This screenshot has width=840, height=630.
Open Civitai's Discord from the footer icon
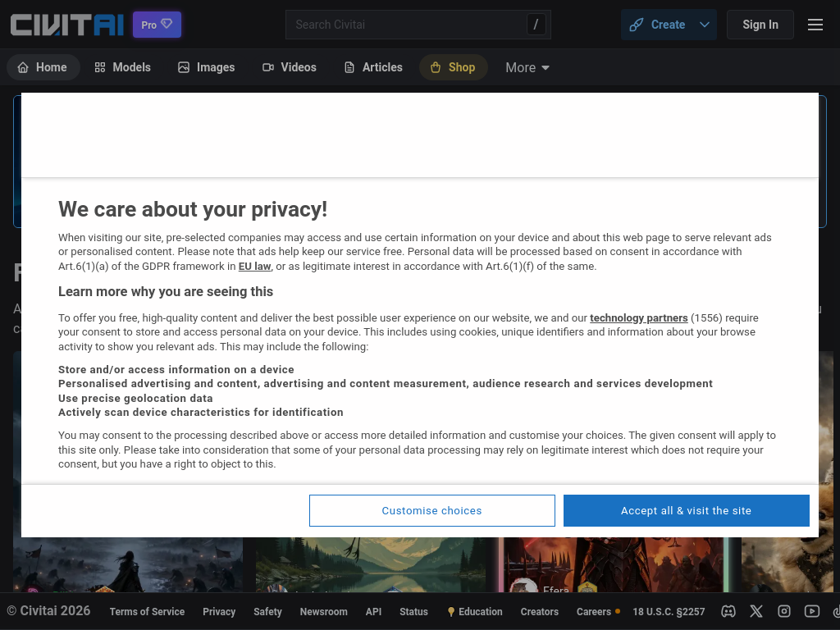[x=728, y=611]
